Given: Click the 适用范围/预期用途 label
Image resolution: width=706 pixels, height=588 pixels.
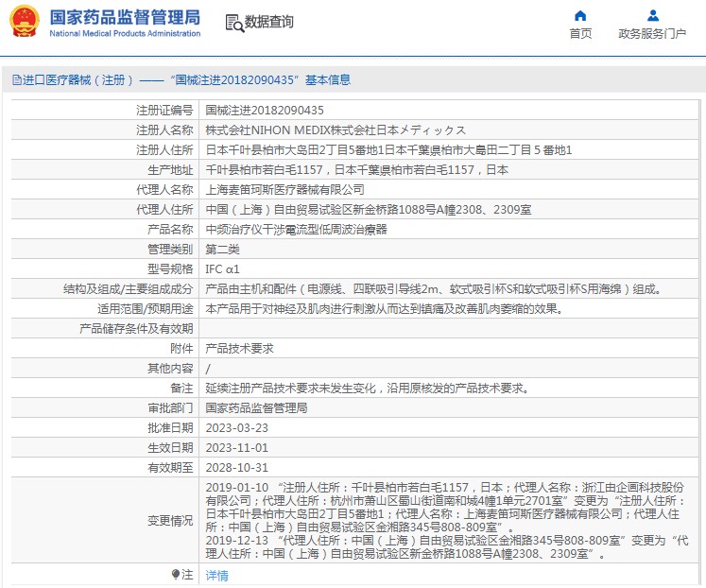Looking at the screenshot, I should 145,309.
